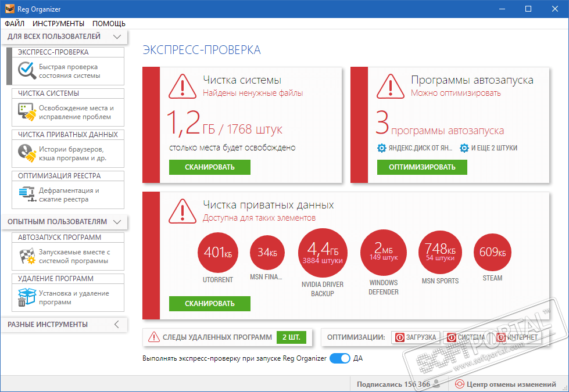Open the Инструменты menu
Image resolution: width=569 pixels, height=392 pixels.
click(59, 24)
